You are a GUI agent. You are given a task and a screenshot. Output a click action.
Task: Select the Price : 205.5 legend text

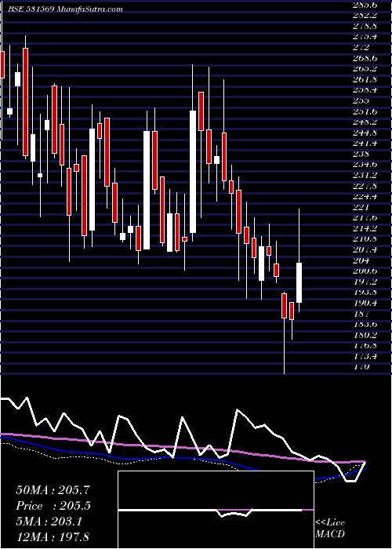point(53,506)
